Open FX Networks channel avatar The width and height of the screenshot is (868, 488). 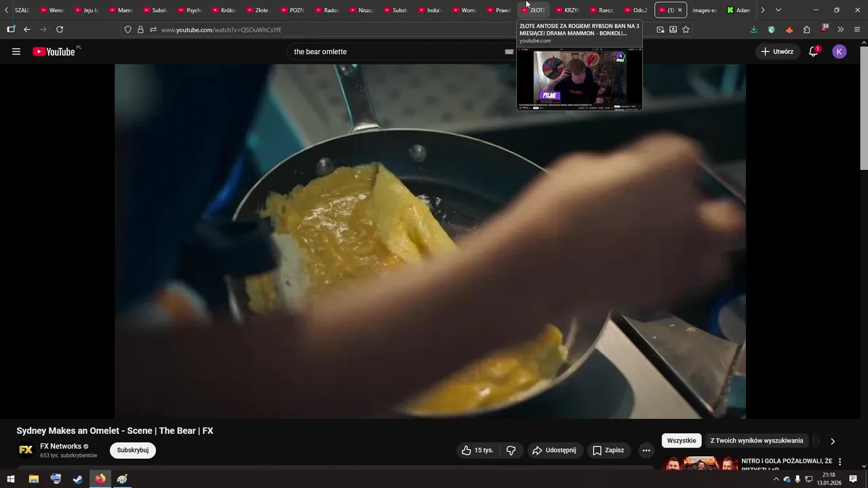(26, 450)
